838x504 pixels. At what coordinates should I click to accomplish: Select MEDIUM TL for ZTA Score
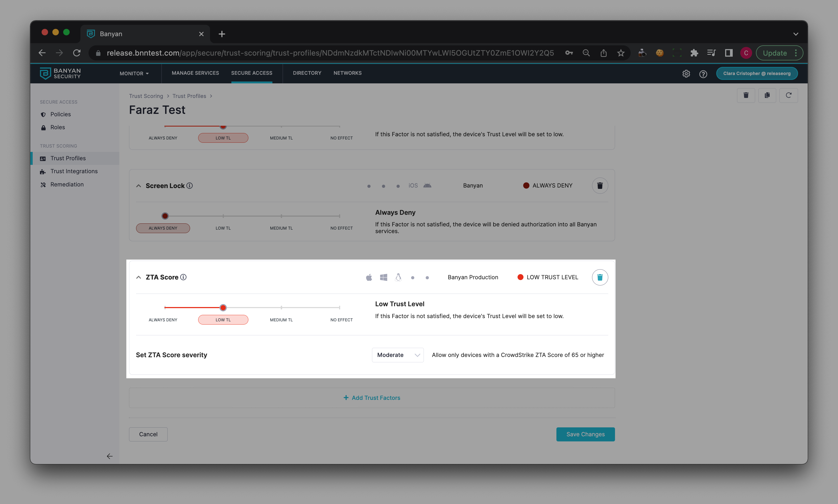[281, 319]
